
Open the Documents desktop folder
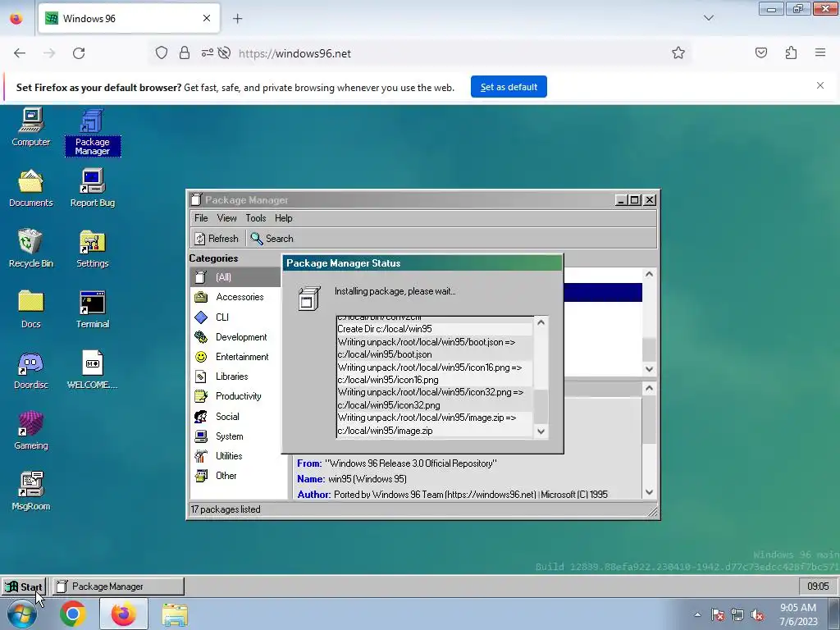pyautogui.click(x=31, y=188)
